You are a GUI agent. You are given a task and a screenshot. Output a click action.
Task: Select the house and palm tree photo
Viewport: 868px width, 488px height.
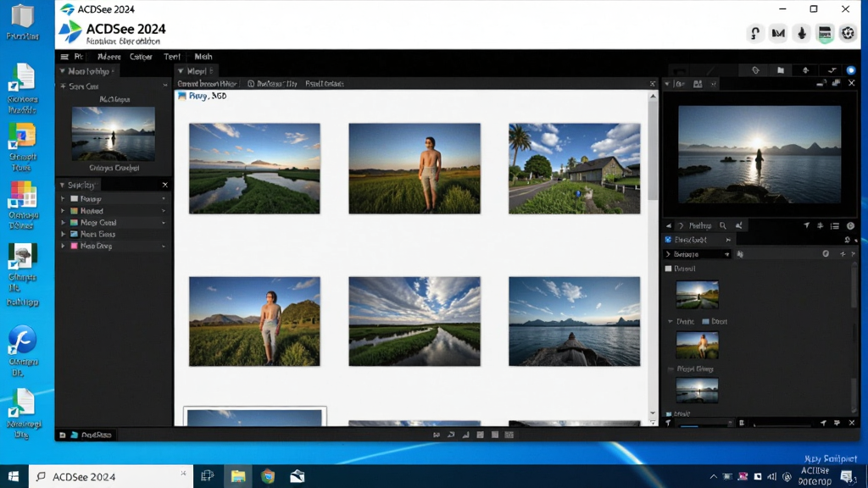[x=574, y=169]
